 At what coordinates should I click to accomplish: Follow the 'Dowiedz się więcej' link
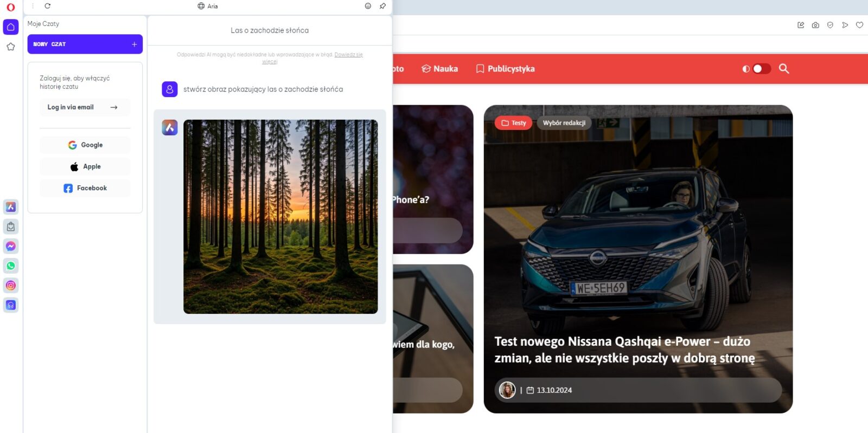[348, 55]
